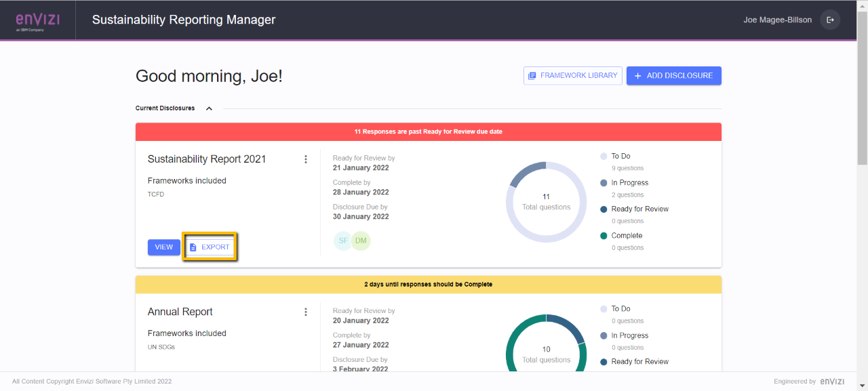Click the SF user avatar

pos(343,241)
